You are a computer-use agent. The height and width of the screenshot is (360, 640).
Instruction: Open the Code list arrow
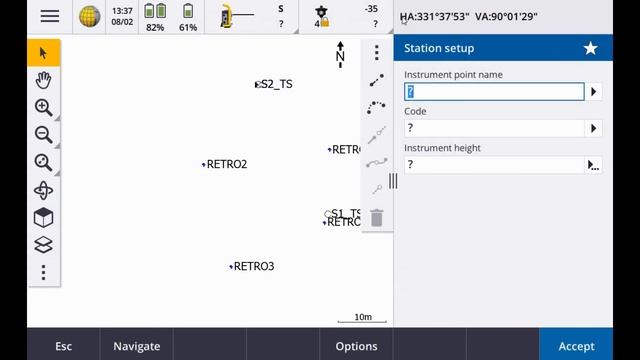click(594, 129)
